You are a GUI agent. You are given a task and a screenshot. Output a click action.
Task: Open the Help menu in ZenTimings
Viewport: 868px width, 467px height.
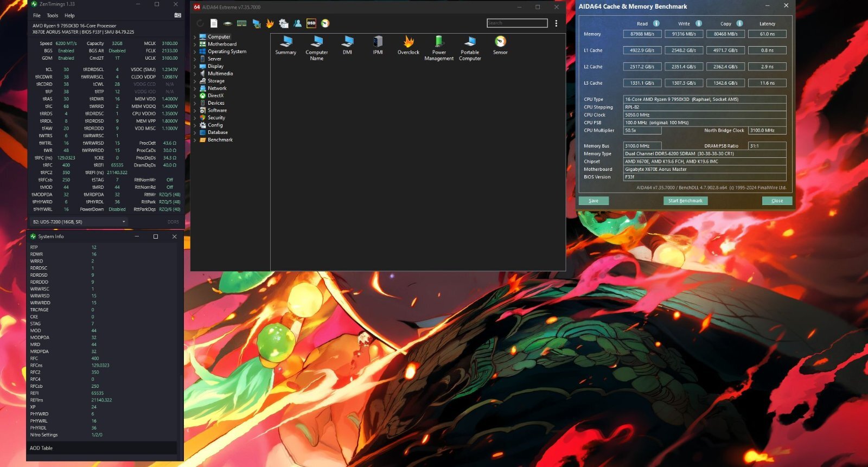pyautogui.click(x=69, y=15)
